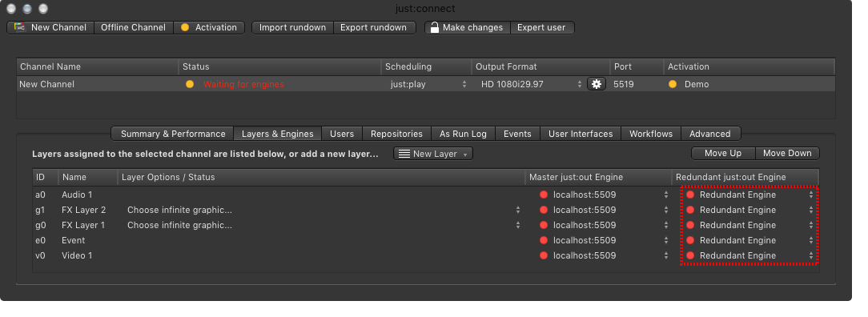This screenshot has height=317, width=868.
Task: Select the Event layer row
Action: click(x=426, y=241)
